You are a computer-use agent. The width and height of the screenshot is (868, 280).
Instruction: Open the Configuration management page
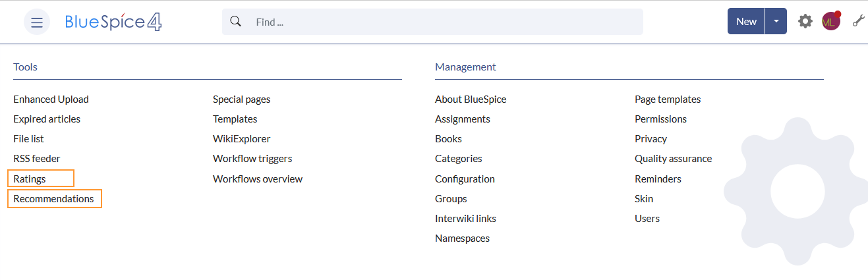[465, 179]
